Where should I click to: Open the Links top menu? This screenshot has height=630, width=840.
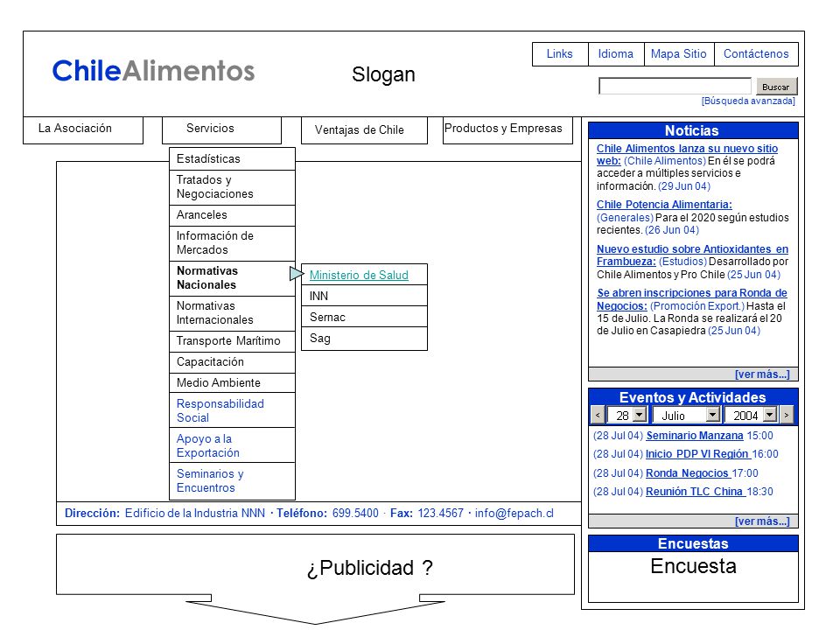560,54
